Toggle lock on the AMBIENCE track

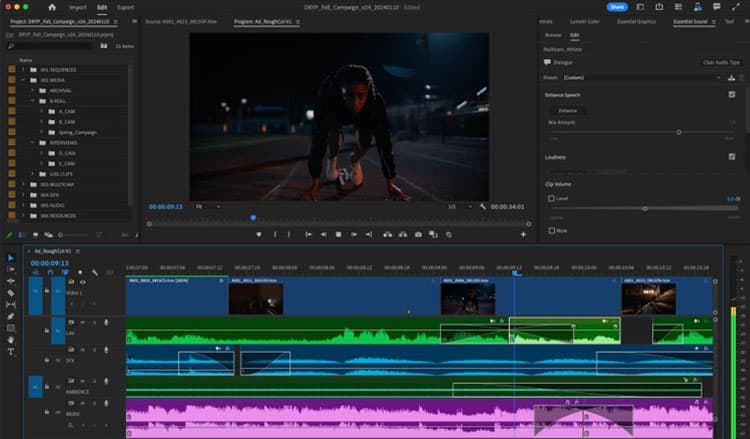(47, 386)
